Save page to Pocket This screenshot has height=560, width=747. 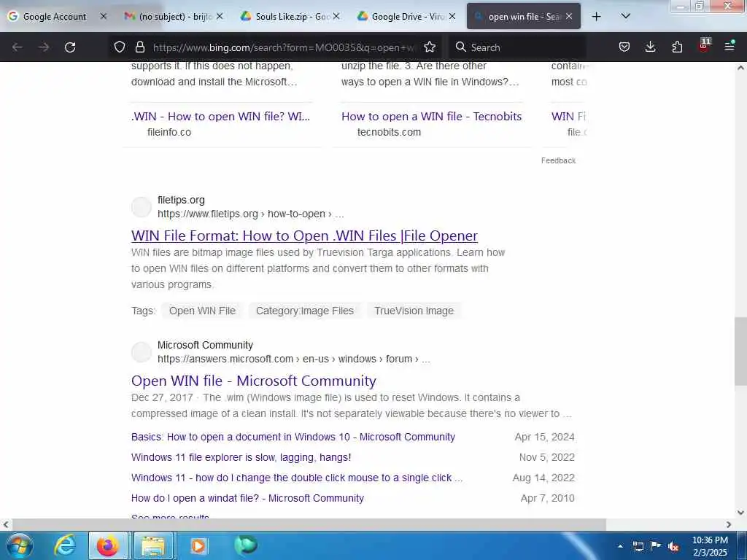tap(624, 47)
